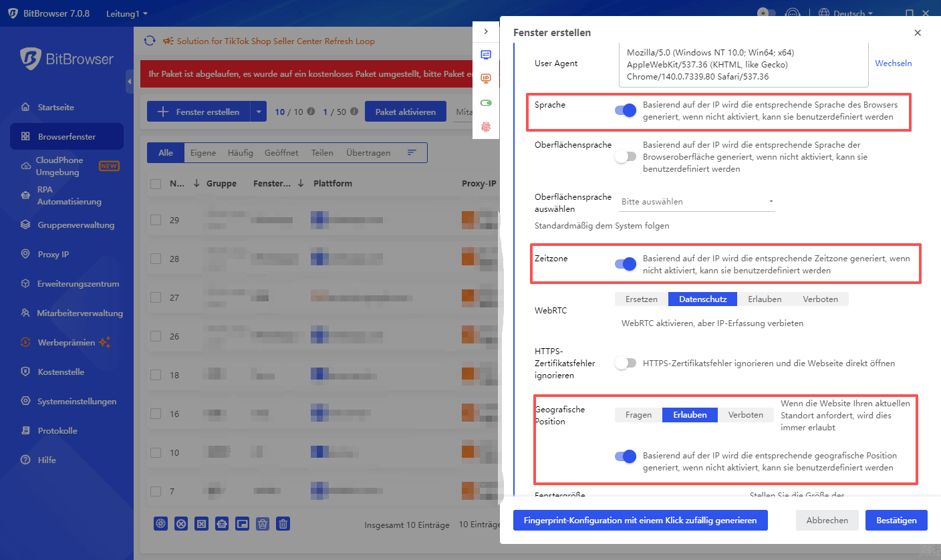Enable the Oberflächensprache toggle

626,156
